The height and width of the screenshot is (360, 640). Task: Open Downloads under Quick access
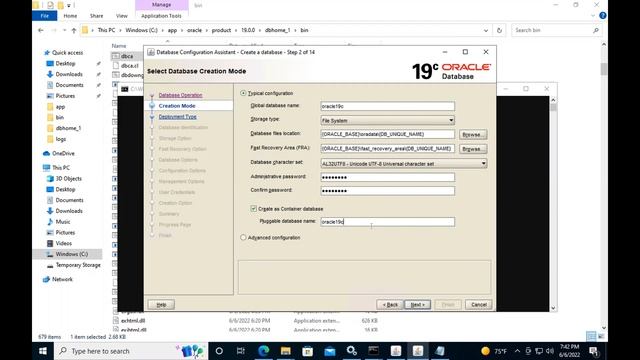(x=69, y=74)
